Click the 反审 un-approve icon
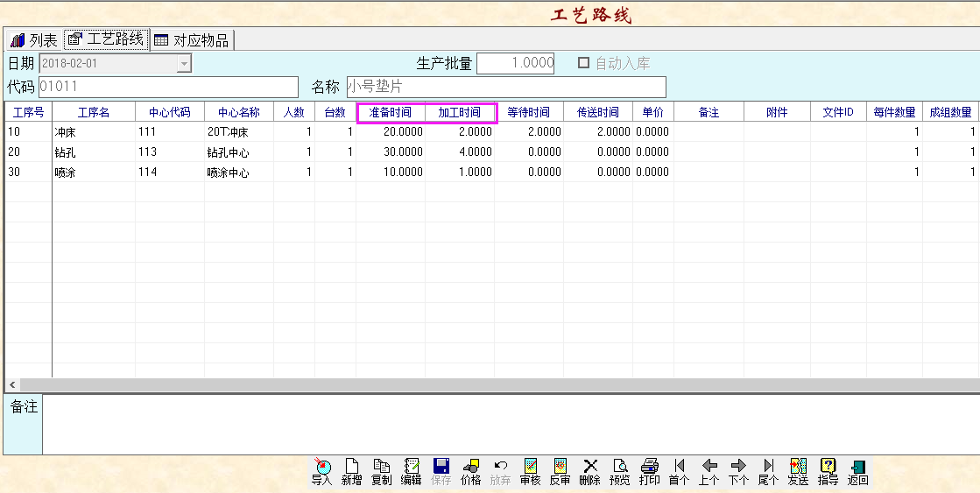This screenshot has height=493, width=980. (560, 472)
